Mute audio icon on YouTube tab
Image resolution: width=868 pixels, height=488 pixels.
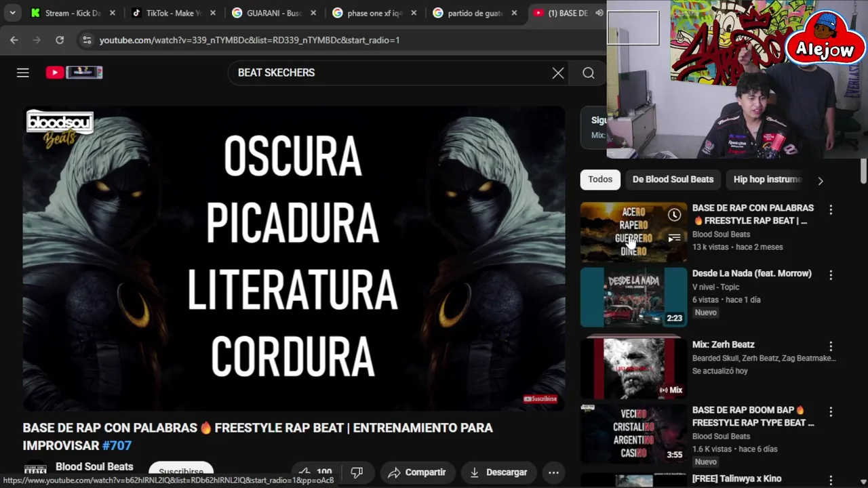[x=599, y=13]
